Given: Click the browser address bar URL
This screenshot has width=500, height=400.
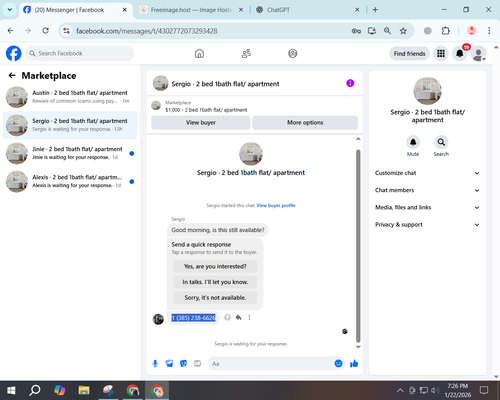Looking at the screenshot, I should 147,31.
